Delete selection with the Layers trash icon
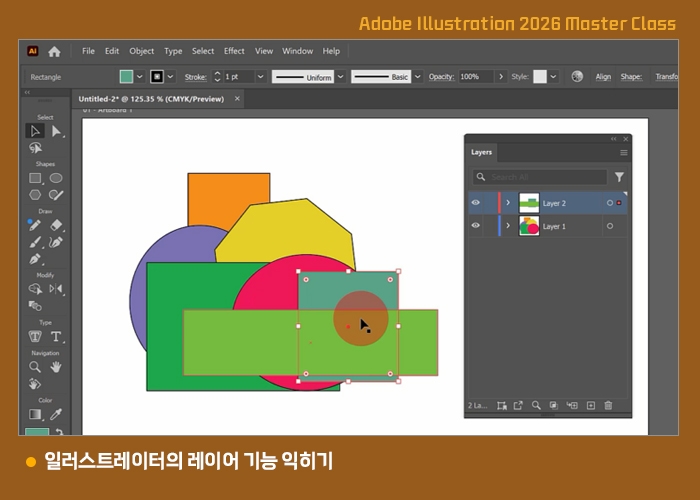 tap(608, 405)
